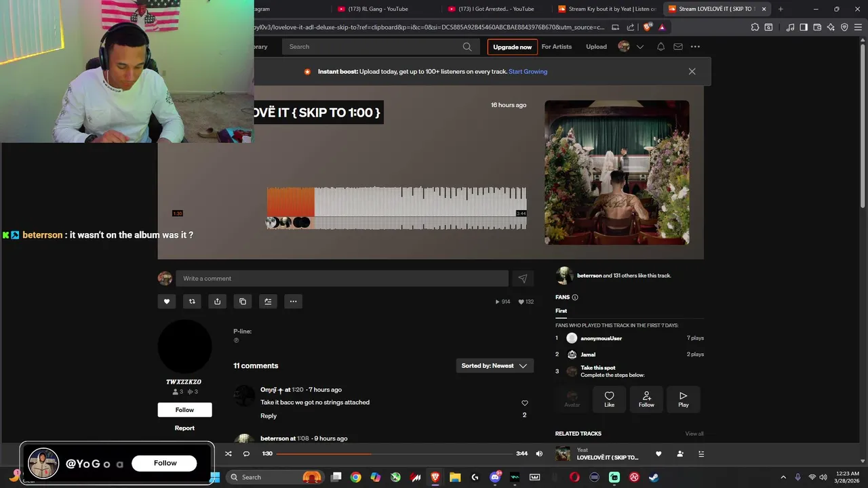Open the browser main hamburger menu
This screenshot has width=868, height=488.
coord(858,27)
